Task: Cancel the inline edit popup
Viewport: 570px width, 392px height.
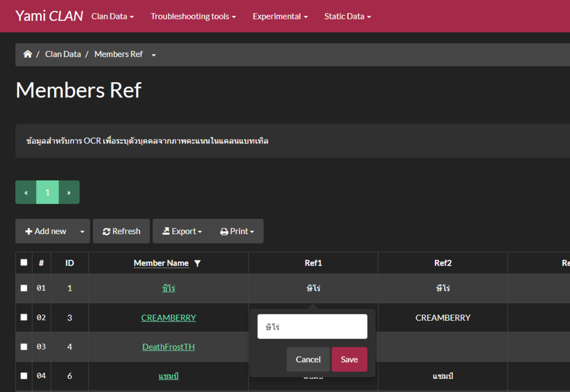Action: 308,360
